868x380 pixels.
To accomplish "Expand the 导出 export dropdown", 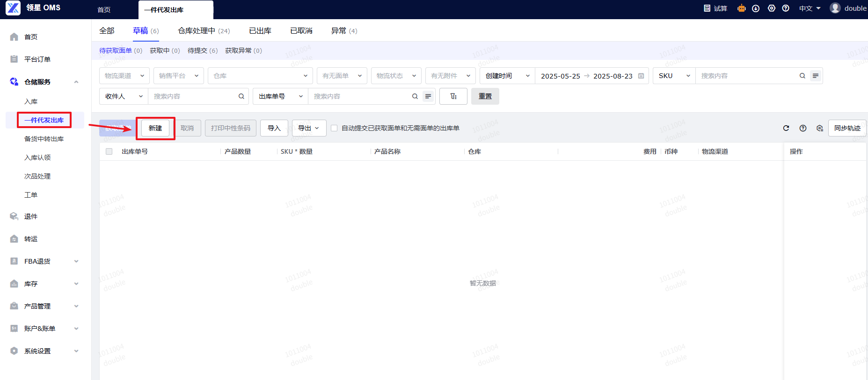I will tap(309, 128).
